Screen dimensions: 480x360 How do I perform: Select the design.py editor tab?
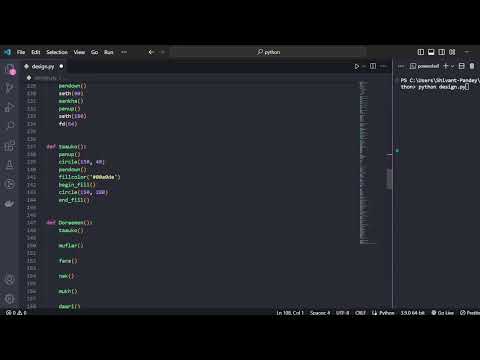pyautogui.click(x=43, y=66)
